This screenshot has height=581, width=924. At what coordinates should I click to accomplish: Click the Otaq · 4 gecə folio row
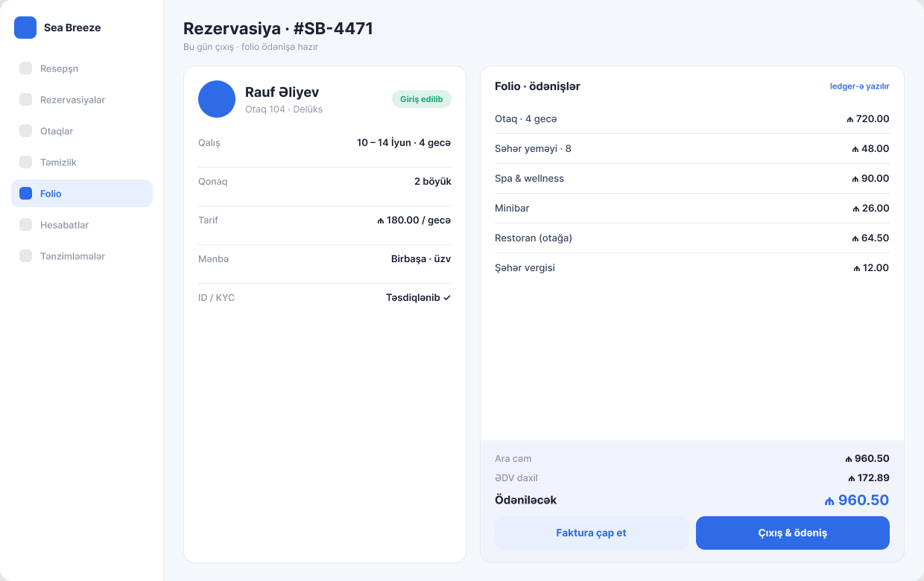pyautogui.click(x=692, y=119)
